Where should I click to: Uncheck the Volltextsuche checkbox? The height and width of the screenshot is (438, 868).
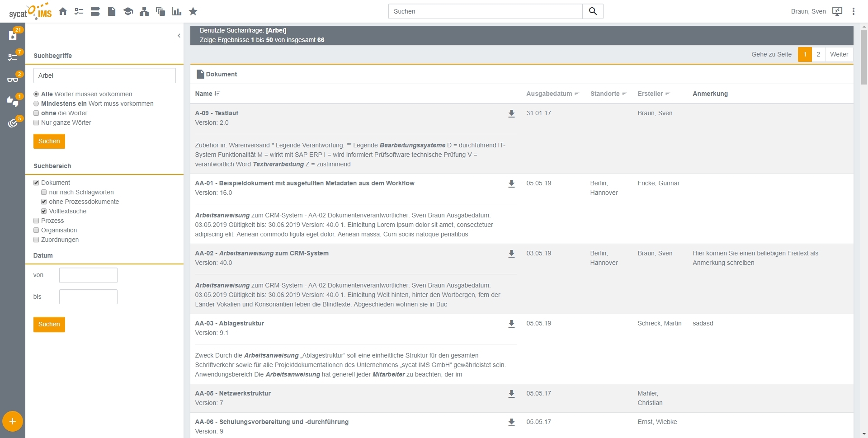coord(44,211)
